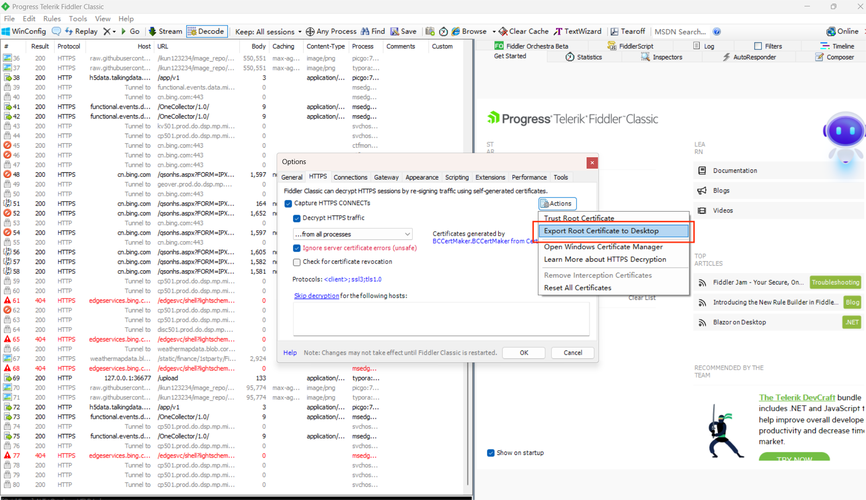Toggle Stream mode in toolbar

coord(165,31)
